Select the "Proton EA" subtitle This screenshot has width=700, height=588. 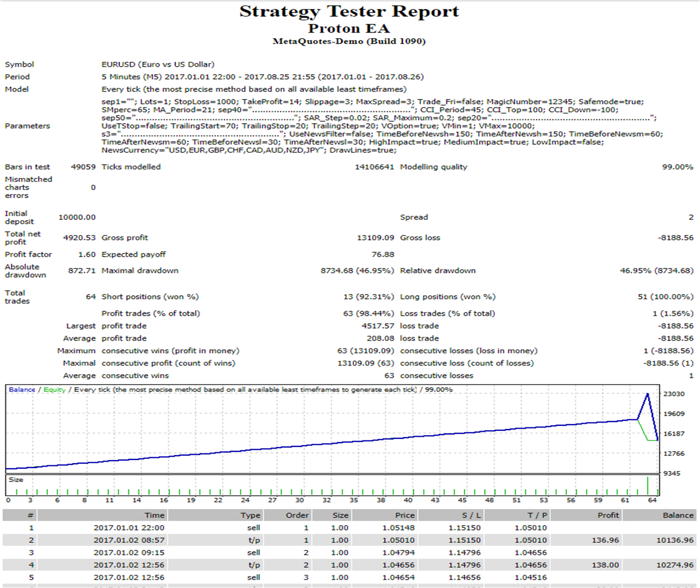click(349, 28)
